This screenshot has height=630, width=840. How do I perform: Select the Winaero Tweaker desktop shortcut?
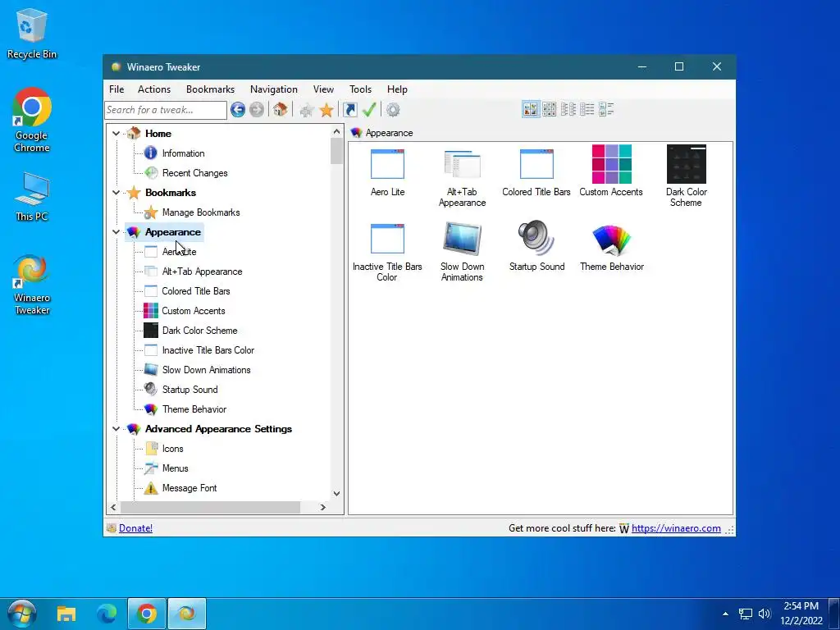pyautogui.click(x=32, y=285)
